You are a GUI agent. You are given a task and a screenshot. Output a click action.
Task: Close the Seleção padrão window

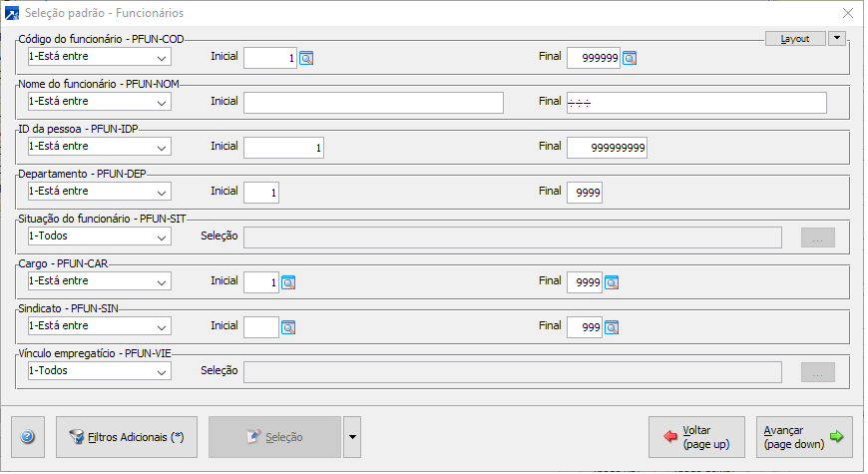click(x=847, y=13)
